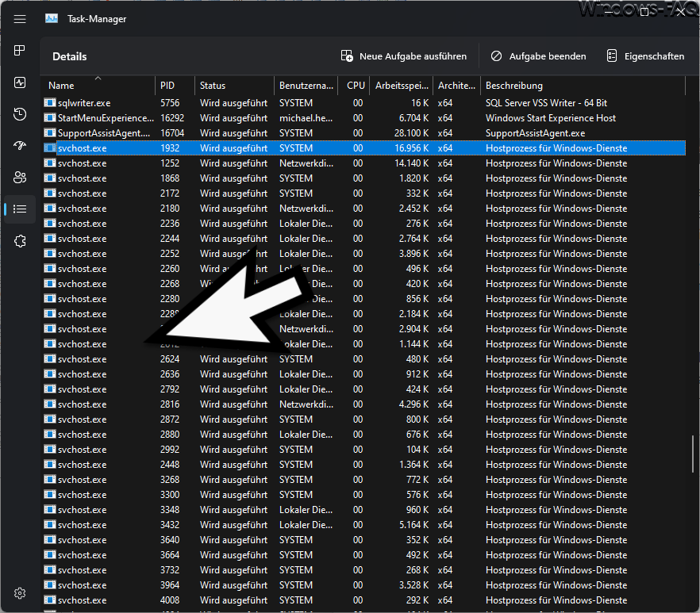
Task: Click 16.956 K memory value
Action: point(411,148)
